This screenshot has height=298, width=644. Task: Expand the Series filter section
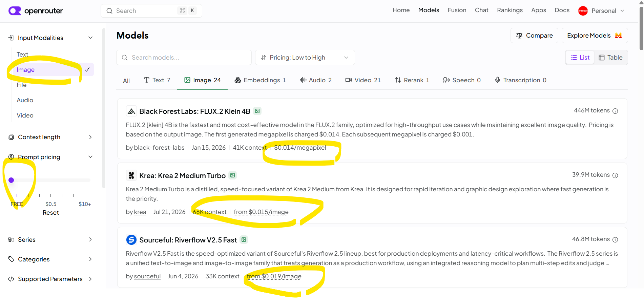point(90,240)
